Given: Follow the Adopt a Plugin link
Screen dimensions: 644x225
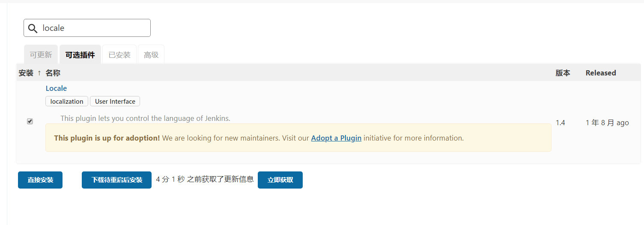Looking at the screenshot, I should click(x=336, y=138).
